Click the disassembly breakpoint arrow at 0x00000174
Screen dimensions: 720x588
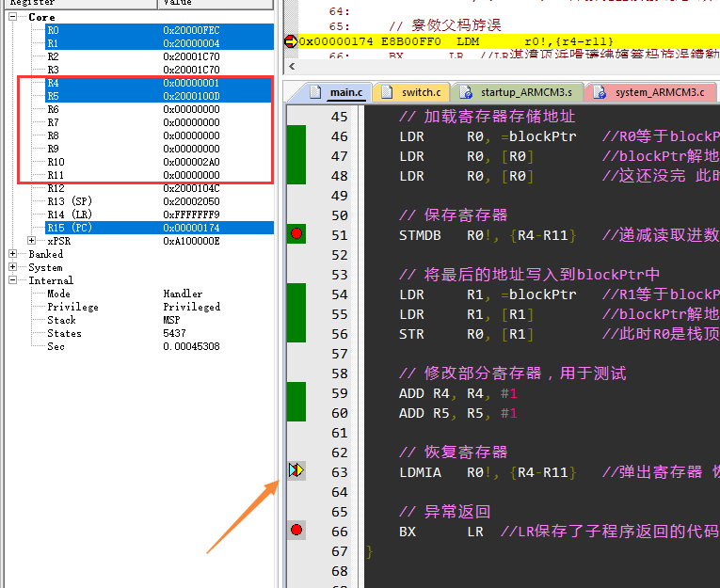click(291, 41)
